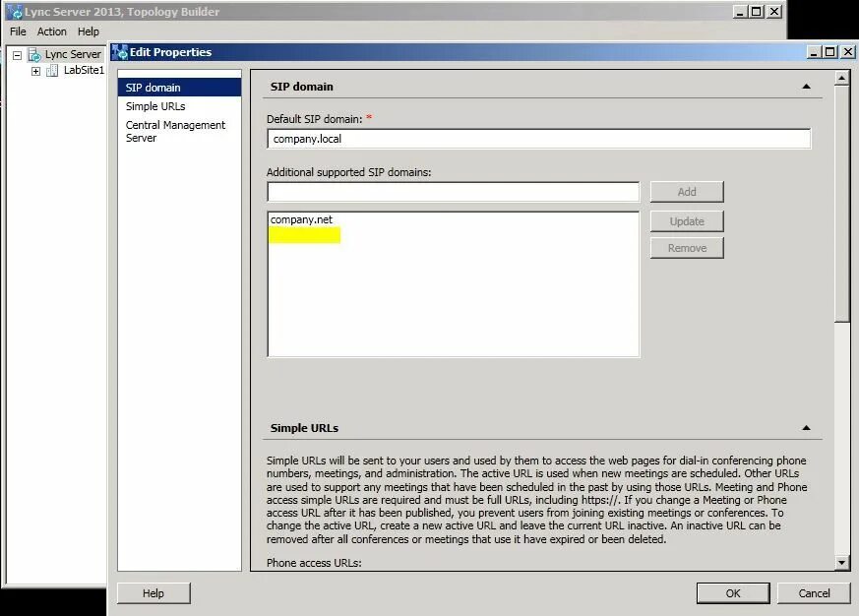This screenshot has height=616, width=859.
Task: Open the File menu
Action: coord(18,31)
